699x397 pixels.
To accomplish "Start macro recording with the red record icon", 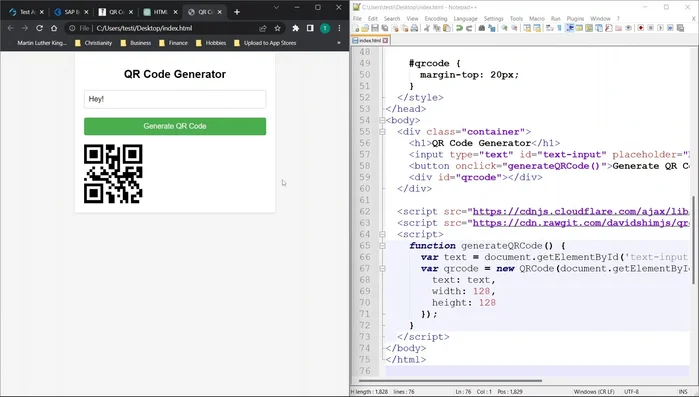I will pos(641,28).
